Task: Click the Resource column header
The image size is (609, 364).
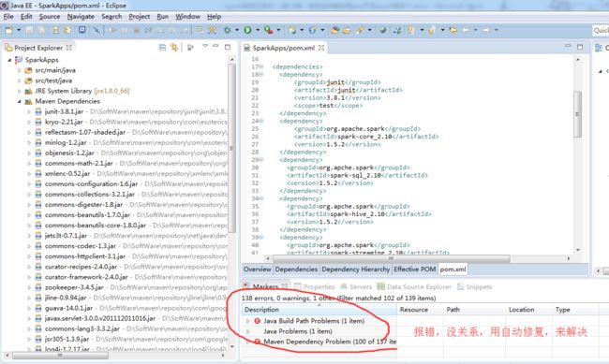Action: click(x=420, y=310)
